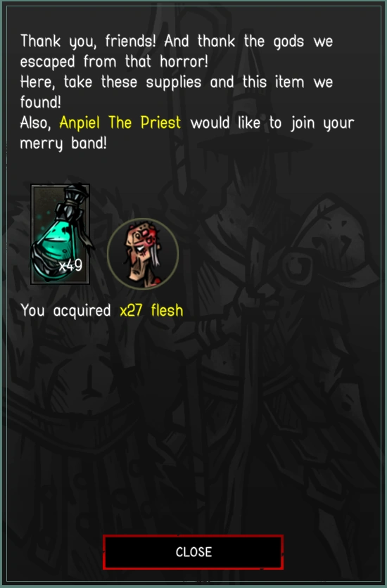Click the dark framed potion item slot
This screenshot has height=588, width=387.
click(x=60, y=234)
